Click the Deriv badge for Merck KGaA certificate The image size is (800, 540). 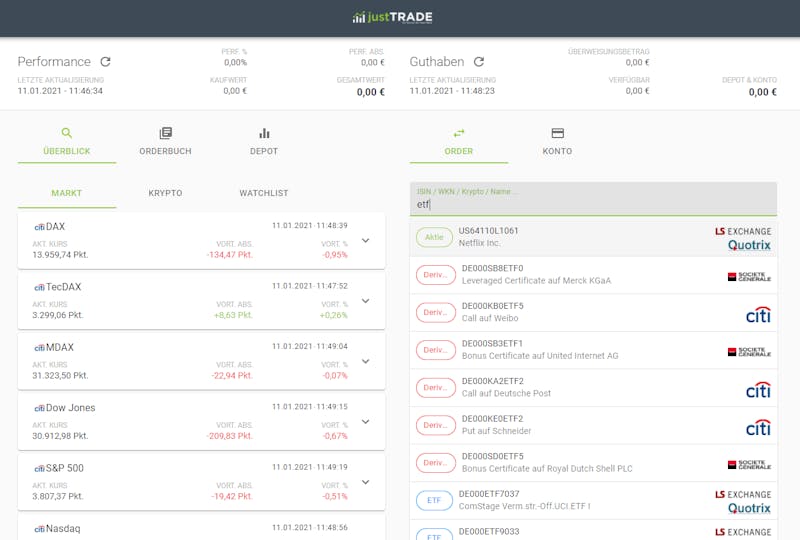[x=436, y=275]
